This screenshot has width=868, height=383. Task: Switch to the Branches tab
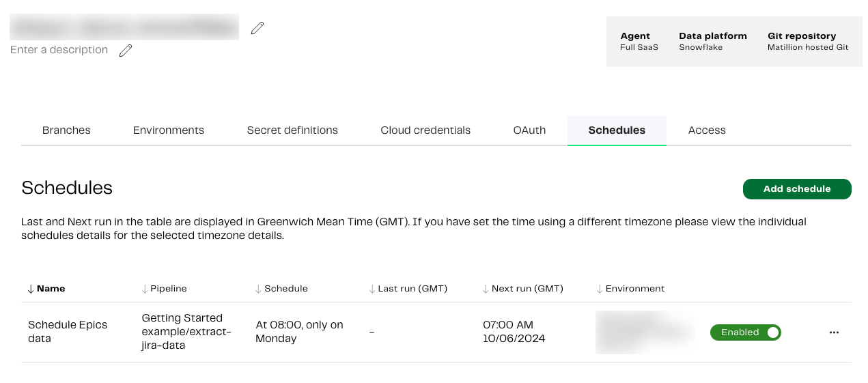(66, 130)
